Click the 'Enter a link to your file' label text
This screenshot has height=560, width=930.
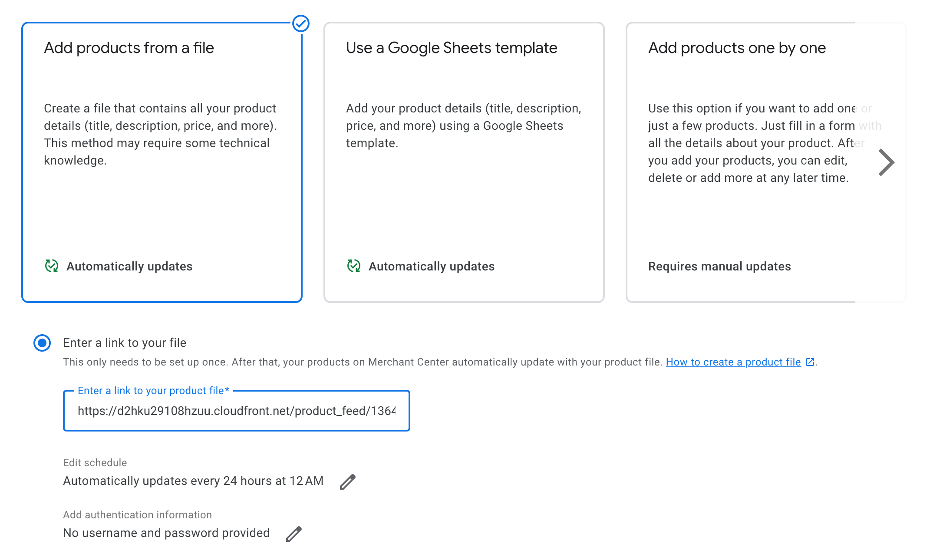point(125,343)
